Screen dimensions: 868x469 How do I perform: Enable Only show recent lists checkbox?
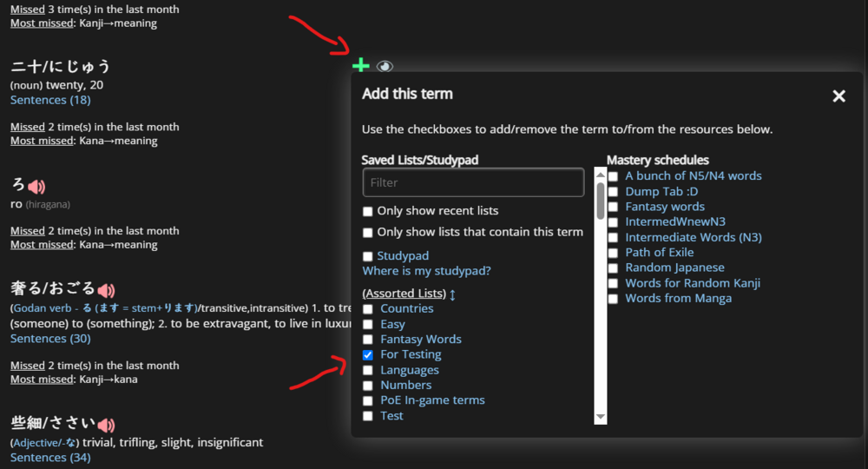click(x=368, y=211)
